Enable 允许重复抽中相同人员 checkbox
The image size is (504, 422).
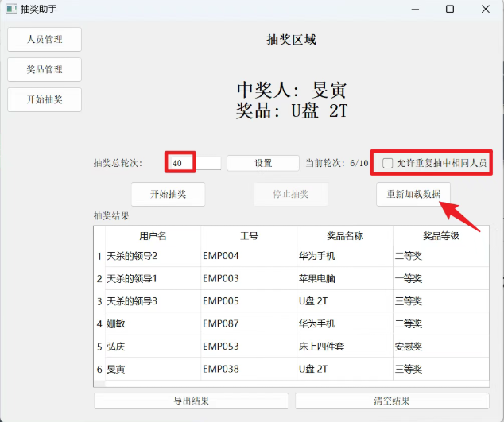coord(388,163)
